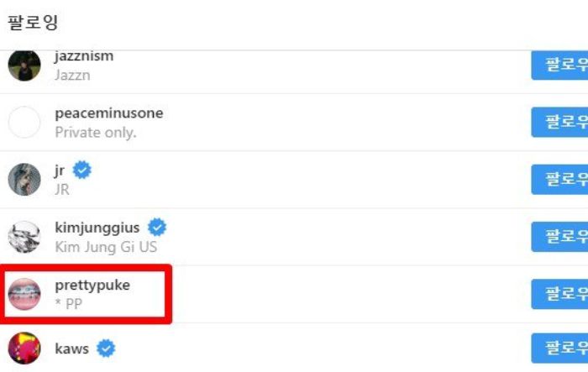The image size is (588, 372).
Task: Open the kimjunggius username link
Action: tap(97, 228)
